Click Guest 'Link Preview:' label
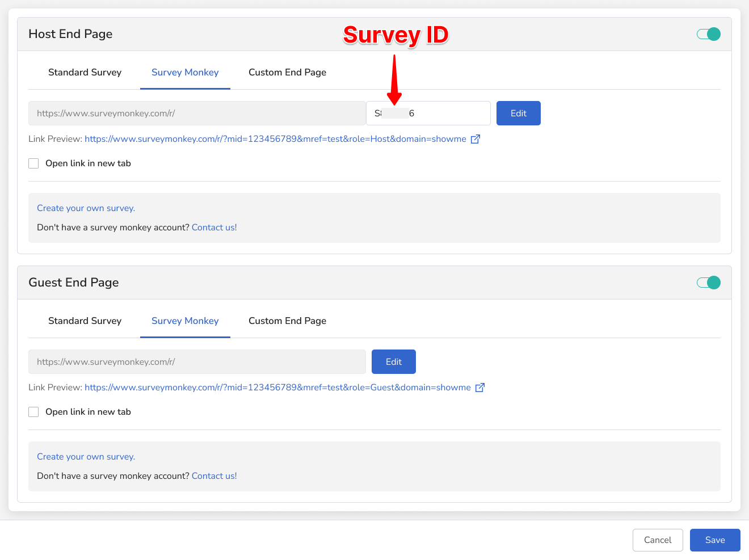 pyautogui.click(x=56, y=388)
